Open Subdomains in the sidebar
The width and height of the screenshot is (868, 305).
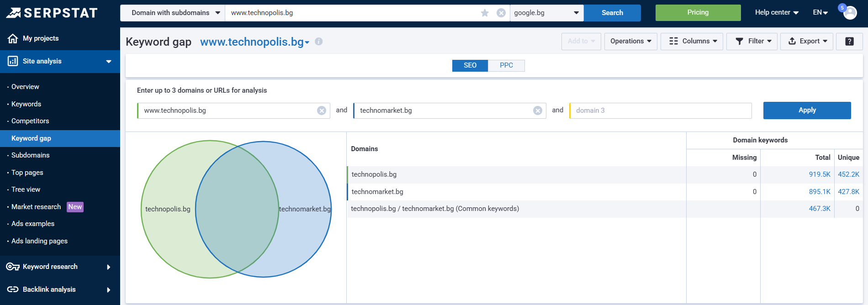pyautogui.click(x=30, y=155)
